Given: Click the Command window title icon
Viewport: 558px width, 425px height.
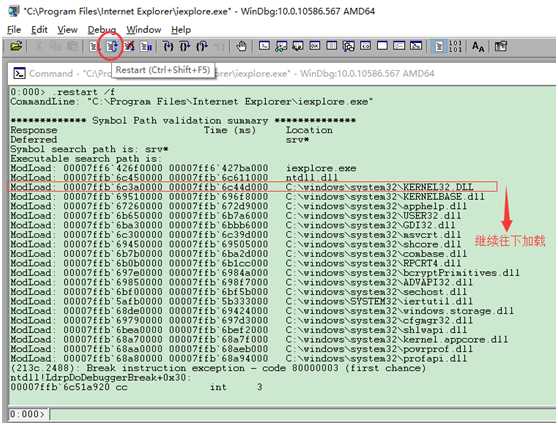Looking at the screenshot, I should (x=19, y=73).
